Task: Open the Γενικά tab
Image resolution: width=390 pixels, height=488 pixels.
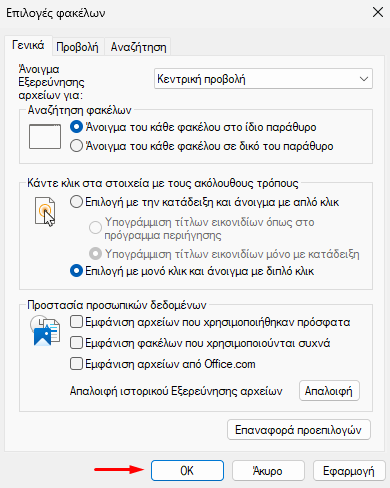Action: (28, 45)
